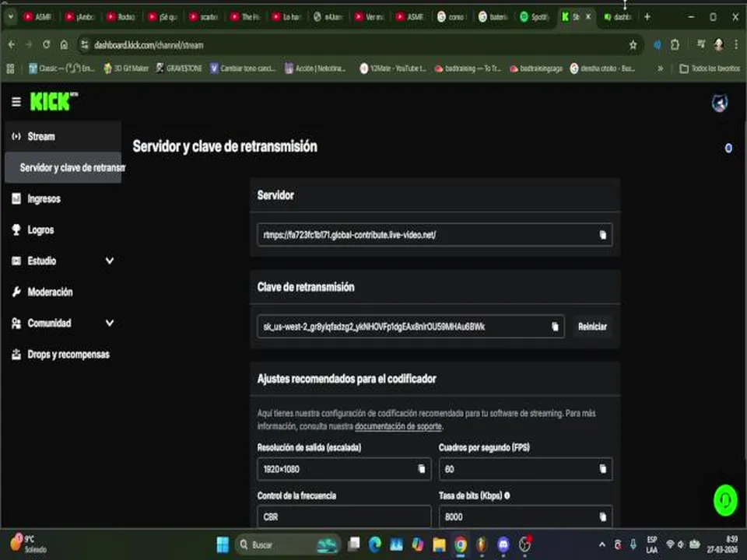Open the bookmarks apps grid icon
747x560 pixels.
tap(10, 68)
